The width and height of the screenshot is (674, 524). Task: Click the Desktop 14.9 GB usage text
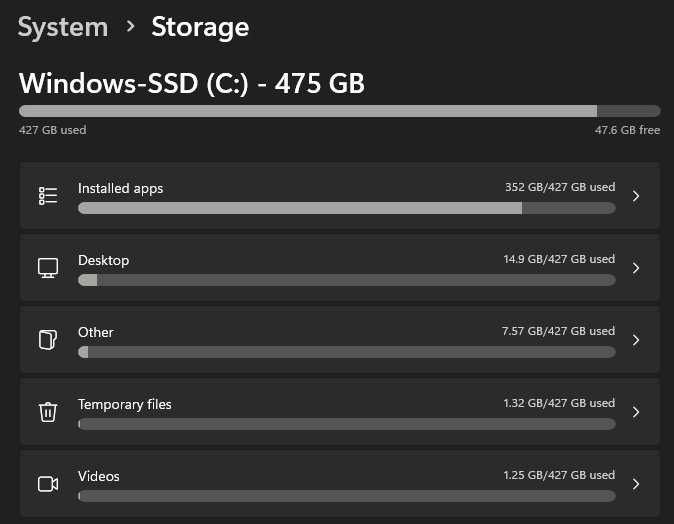tap(558, 259)
